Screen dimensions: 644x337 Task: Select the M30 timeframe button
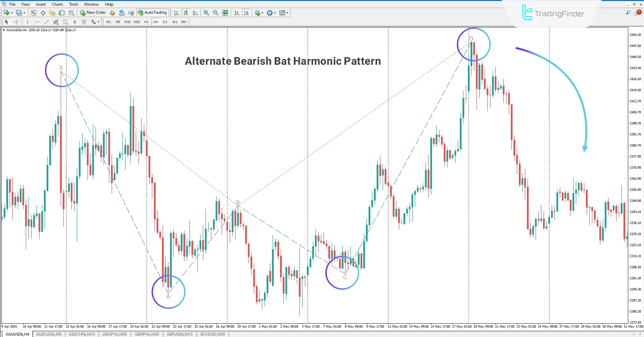tap(137, 22)
